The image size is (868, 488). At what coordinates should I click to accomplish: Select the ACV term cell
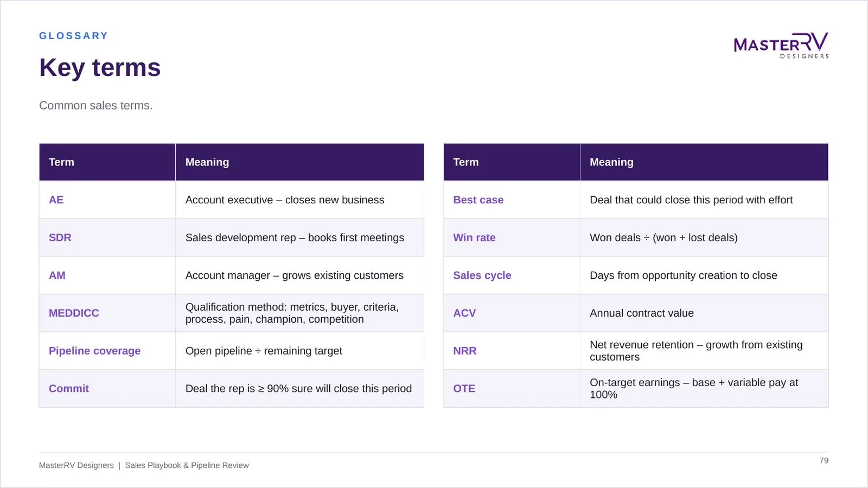click(x=512, y=313)
